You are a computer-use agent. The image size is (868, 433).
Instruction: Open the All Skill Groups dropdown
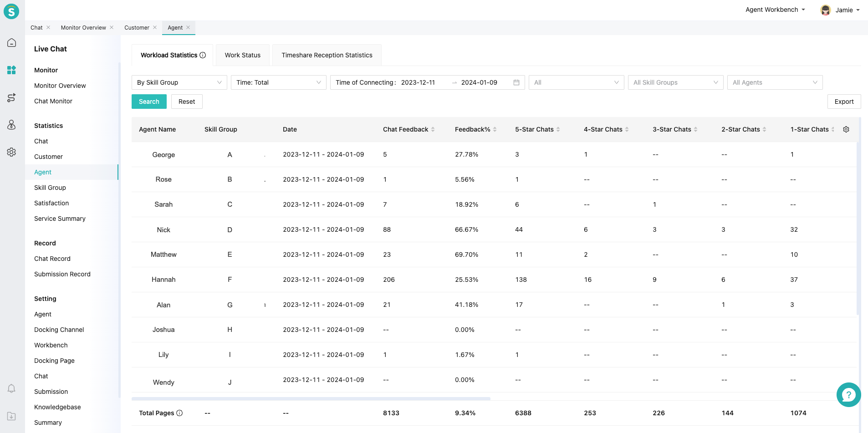[676, 82]
